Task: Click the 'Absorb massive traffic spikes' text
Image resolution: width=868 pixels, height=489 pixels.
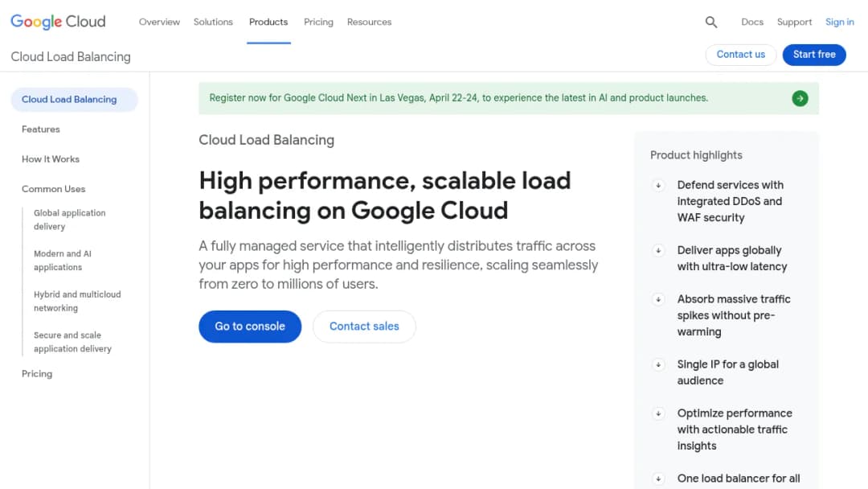Action: [x=734, y=315]
